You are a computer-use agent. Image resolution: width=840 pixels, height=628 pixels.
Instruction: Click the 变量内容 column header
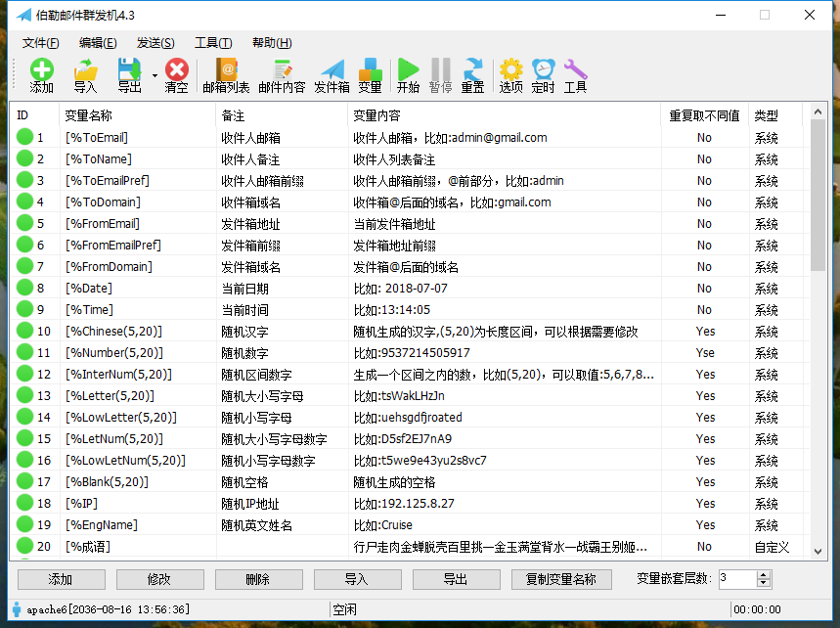pyautogui.click(x=505, y=115)
